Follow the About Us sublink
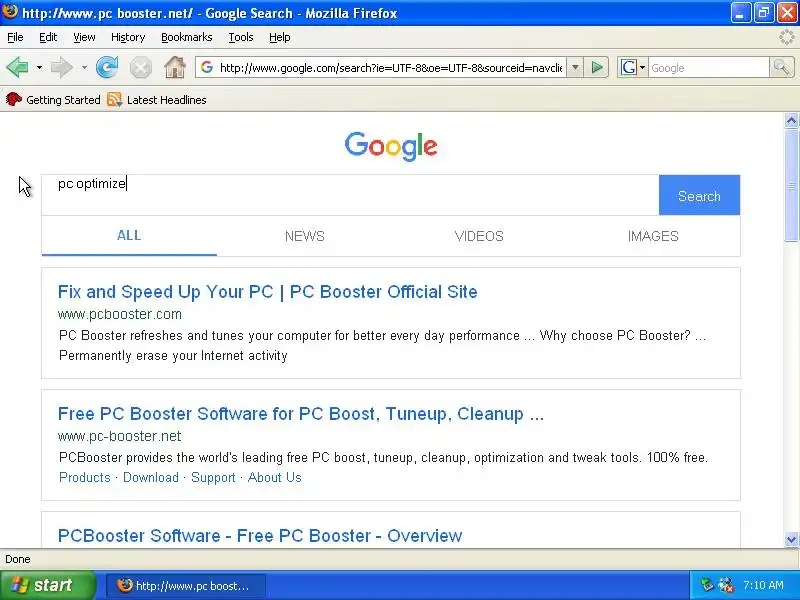Viewport: 800px width, 600px height. 274,478
